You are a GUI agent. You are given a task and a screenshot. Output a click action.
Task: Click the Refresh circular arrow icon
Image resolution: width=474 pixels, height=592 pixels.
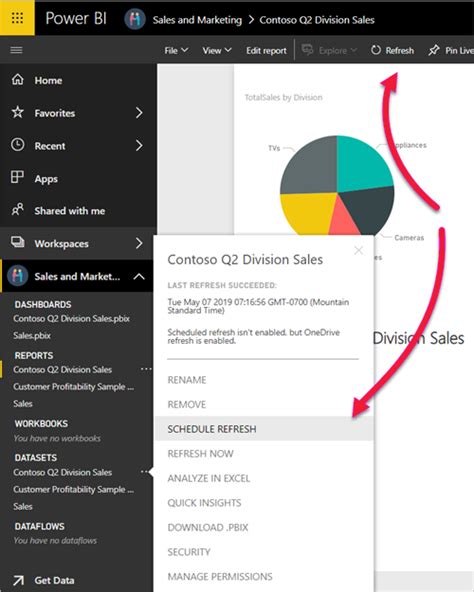pos(375,50)
